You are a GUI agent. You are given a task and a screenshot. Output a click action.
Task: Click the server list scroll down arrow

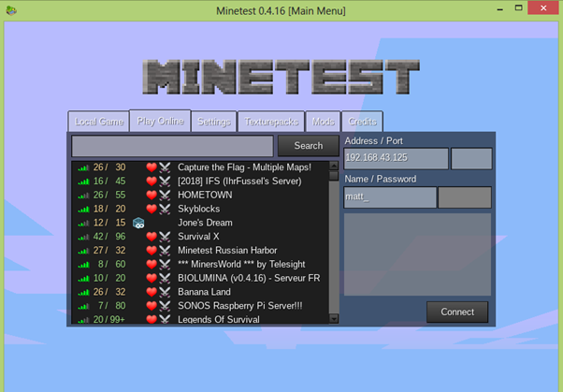334,318
